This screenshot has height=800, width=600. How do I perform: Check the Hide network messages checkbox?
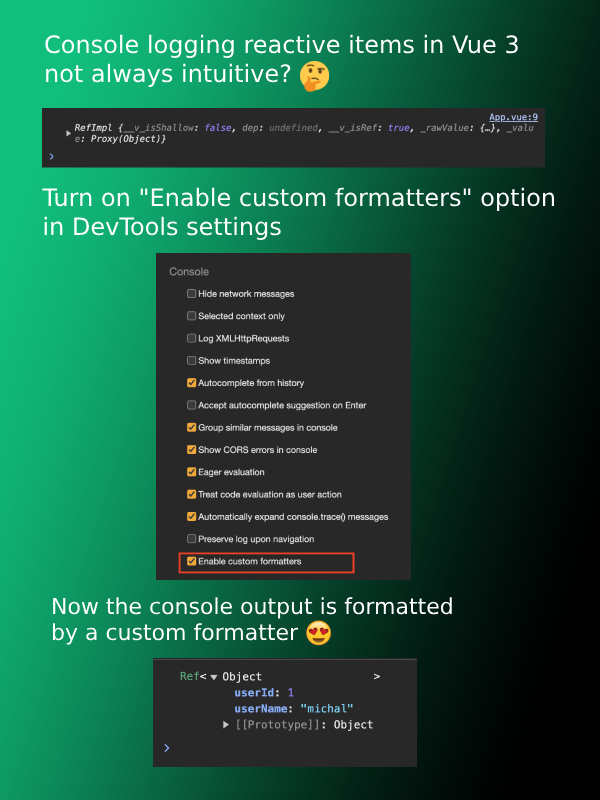point(191,293)
